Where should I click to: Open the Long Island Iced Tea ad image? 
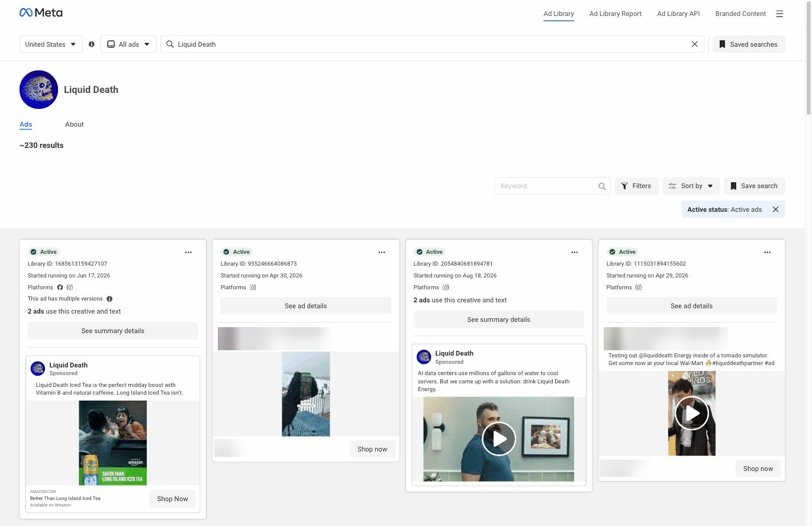tap(113, 443)
